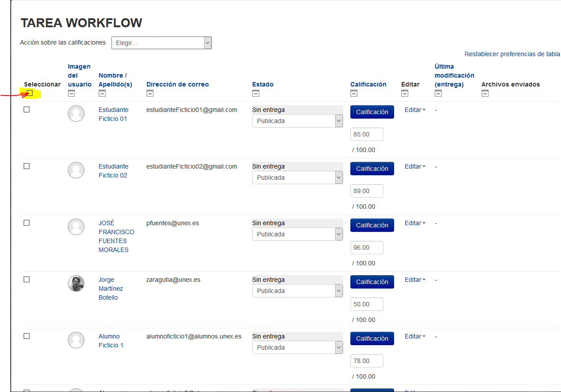Image resolution: width=561 pixels, height=392 pixels.
Task: Hide the Editar column
Action: 405,94
